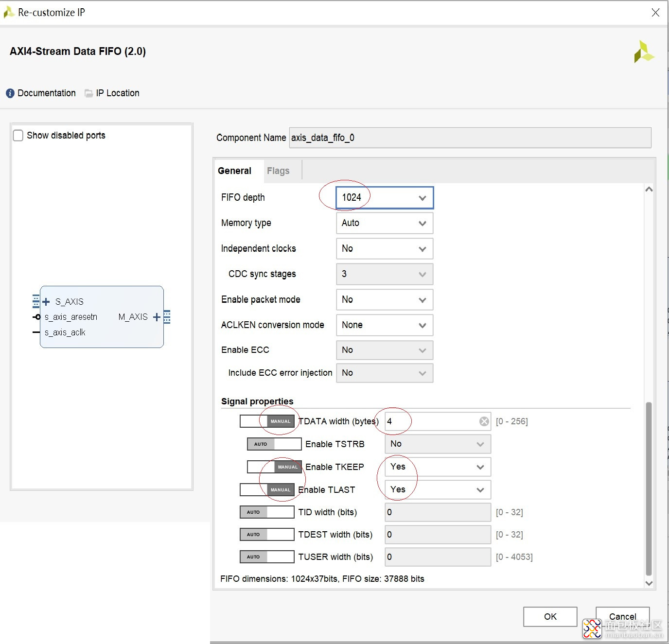Open the CDC sync stages dropdown
The height and width of the screenshot is (644, 669).
pyautogui.click(x=385, y=274)
